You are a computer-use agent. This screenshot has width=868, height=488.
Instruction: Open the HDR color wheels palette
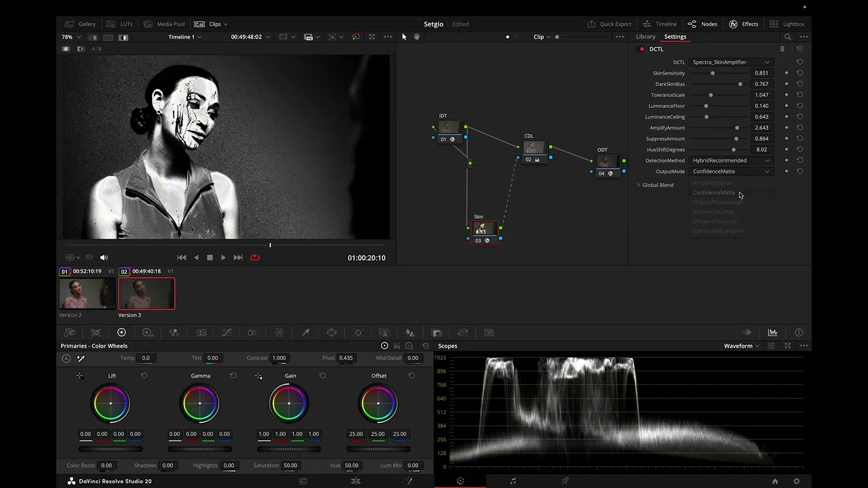pyautogui.click(x=147, y=333)
